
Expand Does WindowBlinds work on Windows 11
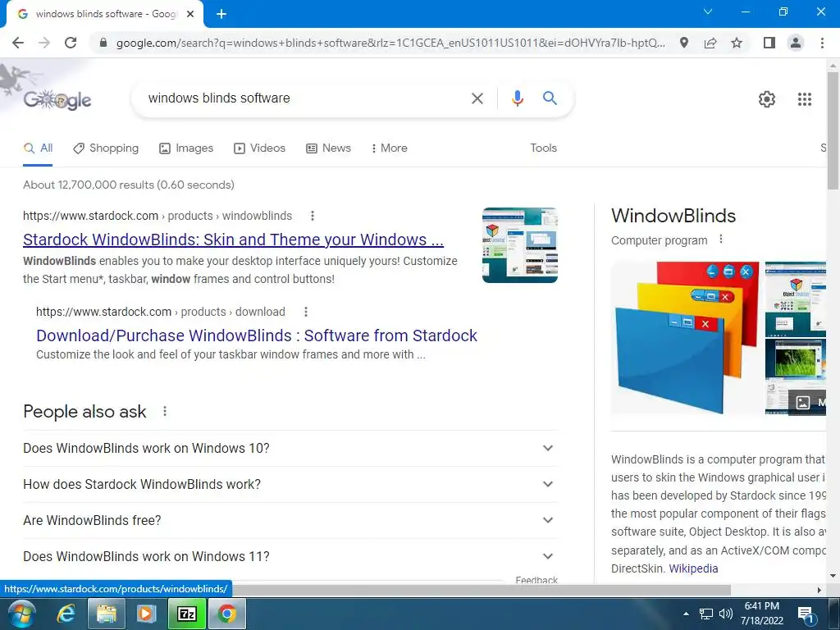(290, 557)
